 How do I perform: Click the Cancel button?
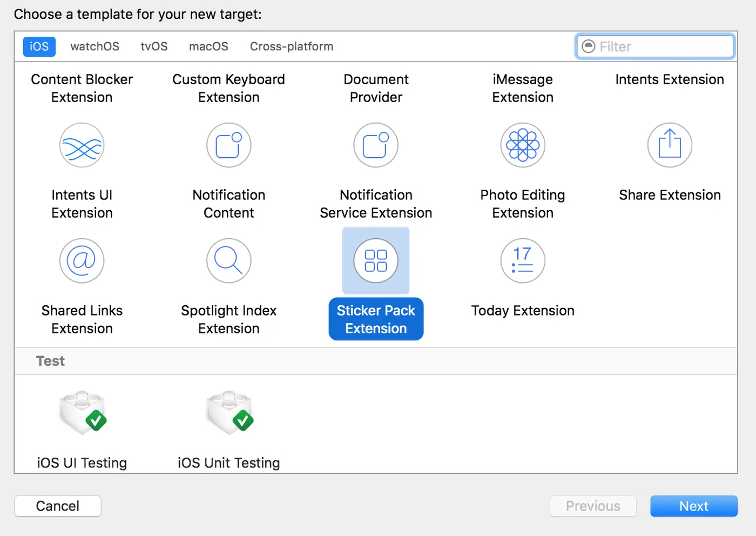coord(58,506)
